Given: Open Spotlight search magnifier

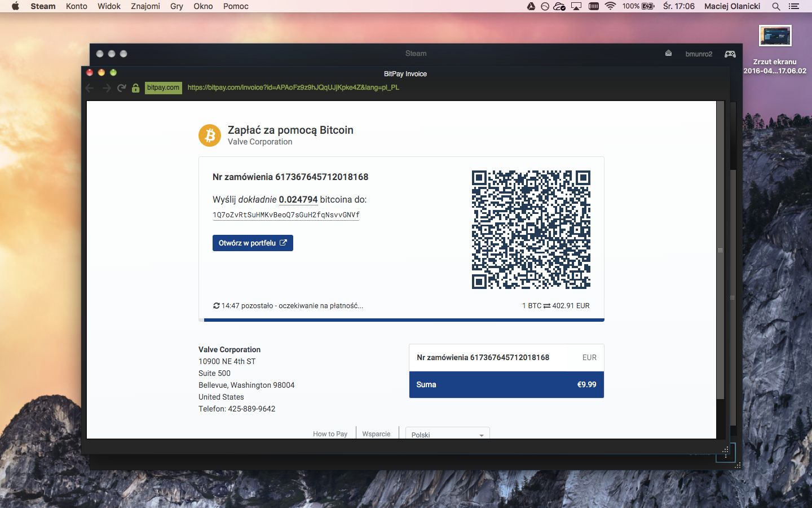Looking at the screenshot, I should (x=776, y=6).
